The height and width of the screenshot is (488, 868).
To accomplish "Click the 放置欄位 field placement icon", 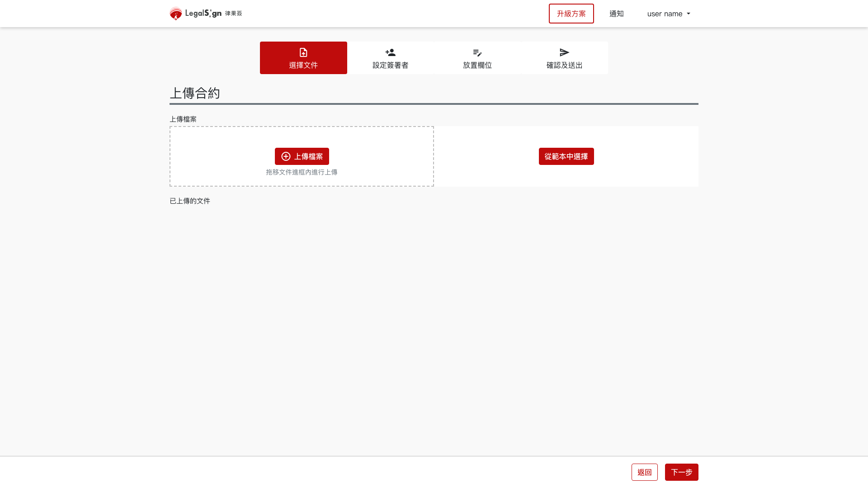I will tap(477, 53).
